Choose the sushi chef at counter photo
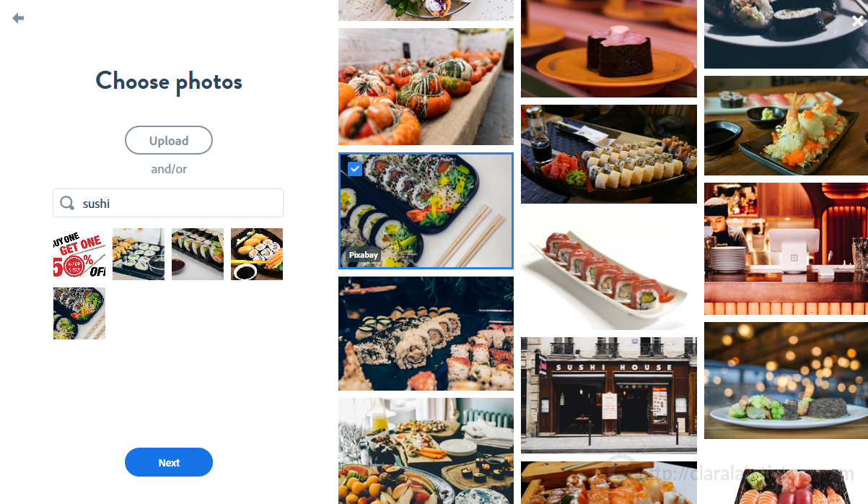 pyautogui.click(x=786, y=248)
